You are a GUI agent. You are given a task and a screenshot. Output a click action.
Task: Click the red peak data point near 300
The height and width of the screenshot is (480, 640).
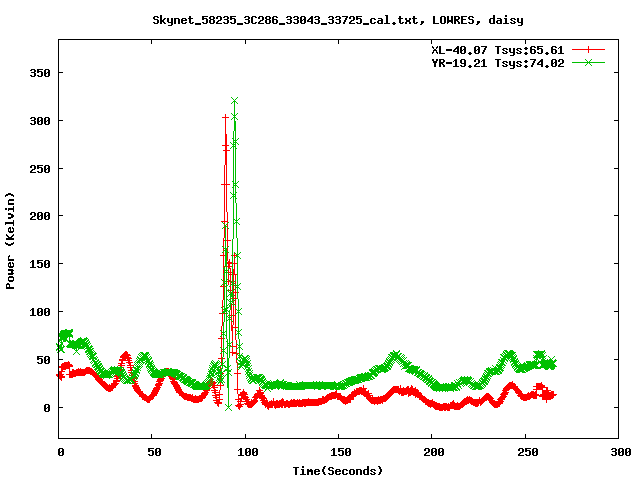pyautogui.click(x=225, y=118)
